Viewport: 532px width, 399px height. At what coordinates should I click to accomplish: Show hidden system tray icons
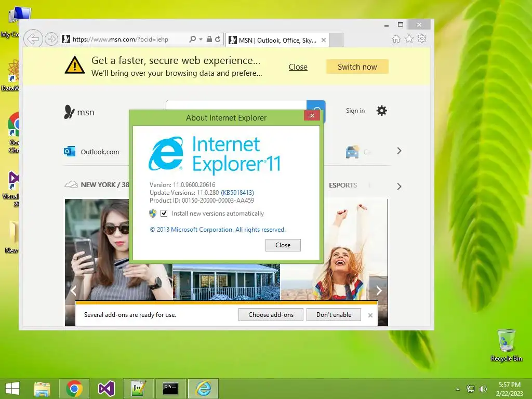[x=458, y=389]
